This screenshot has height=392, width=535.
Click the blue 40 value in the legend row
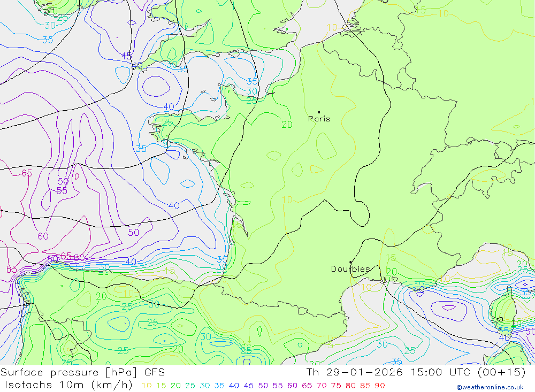pyautogui.click(x=234, y=386)
